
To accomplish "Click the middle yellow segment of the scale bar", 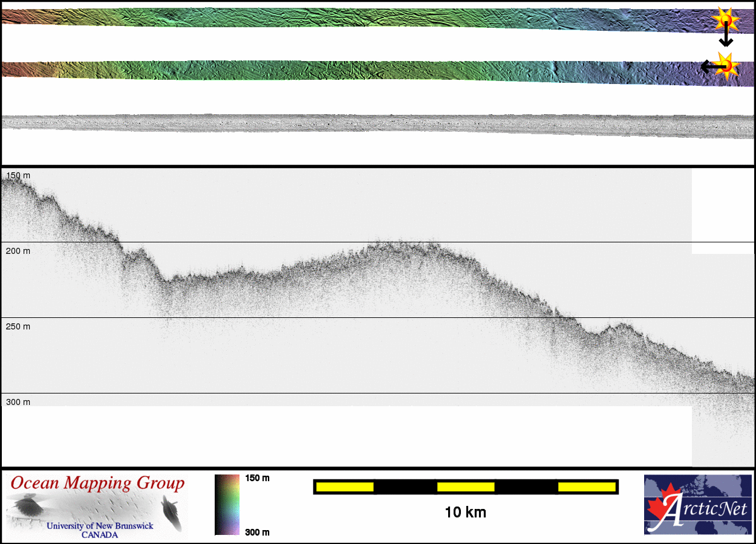I will tap(466, 487).
